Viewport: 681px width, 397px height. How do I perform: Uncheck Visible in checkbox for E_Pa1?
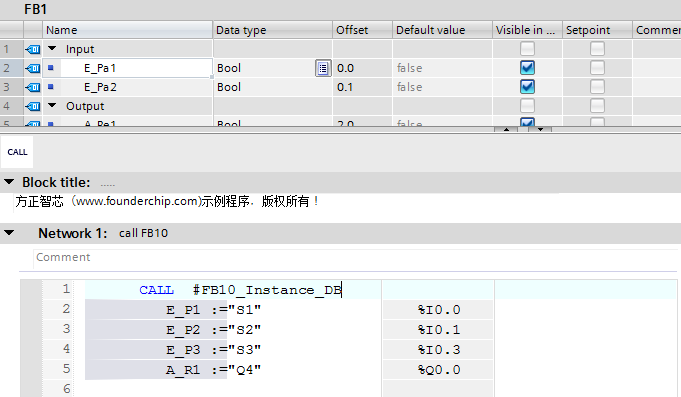click(527, 68)
